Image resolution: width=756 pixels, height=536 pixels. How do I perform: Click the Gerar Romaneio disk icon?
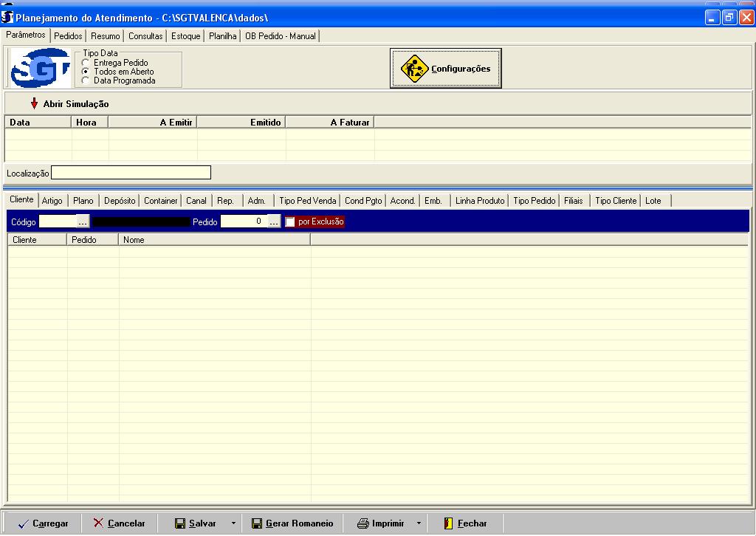click(x=256, y=523)
